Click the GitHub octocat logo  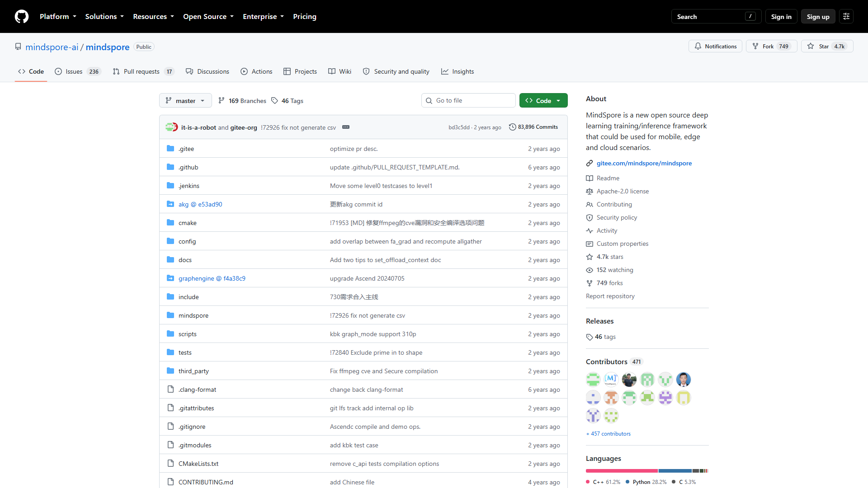pyautogui.click(x=22, y=17)
